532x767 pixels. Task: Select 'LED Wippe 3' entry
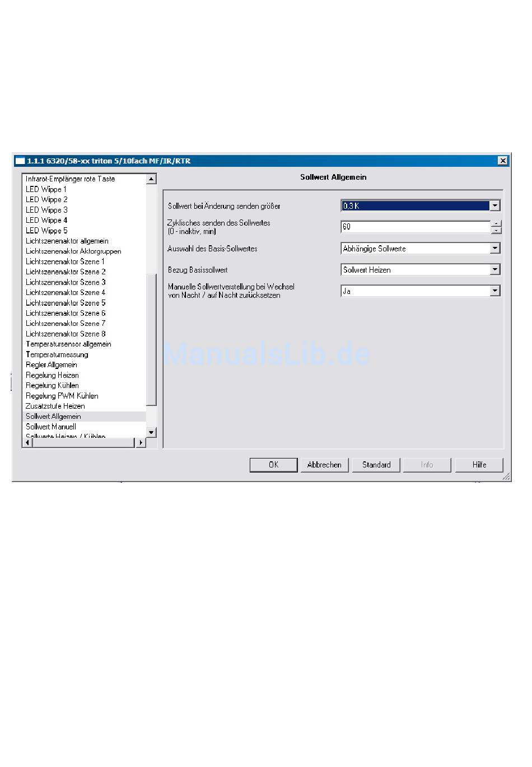click(x=46, y=210)
